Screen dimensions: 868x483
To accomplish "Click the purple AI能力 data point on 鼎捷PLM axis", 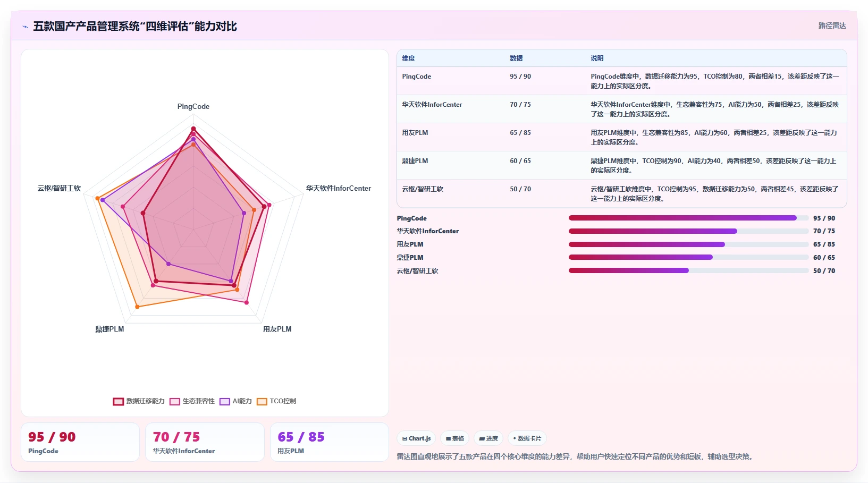I will [168, 264].
